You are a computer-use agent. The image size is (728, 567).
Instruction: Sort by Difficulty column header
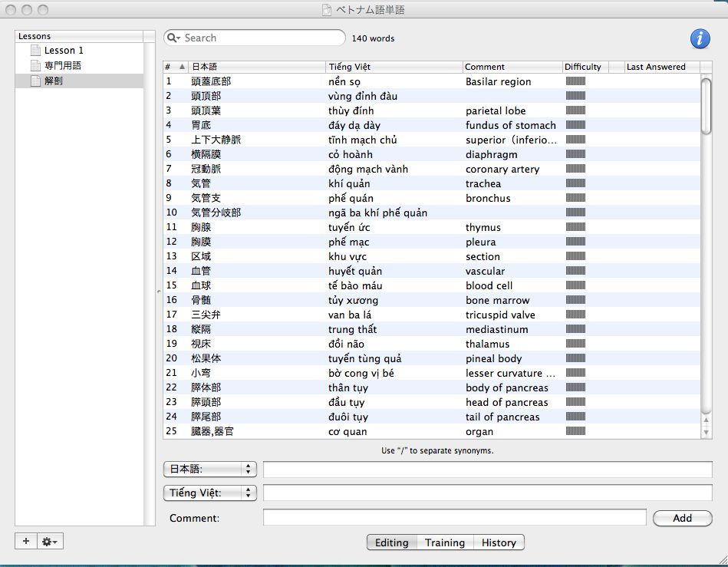pos(585,67)
